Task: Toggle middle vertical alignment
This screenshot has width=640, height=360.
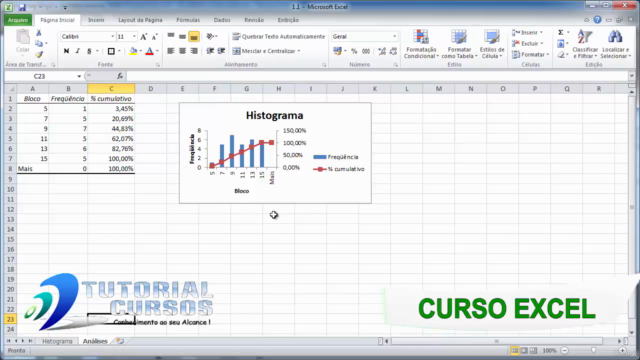Action: pyautogui.click(x=182, y=37)
